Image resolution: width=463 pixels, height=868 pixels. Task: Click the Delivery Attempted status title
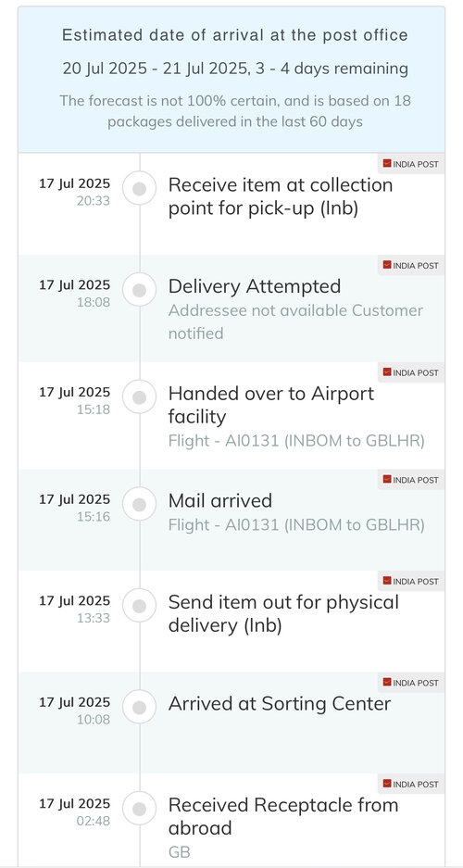tap(255, 286)
